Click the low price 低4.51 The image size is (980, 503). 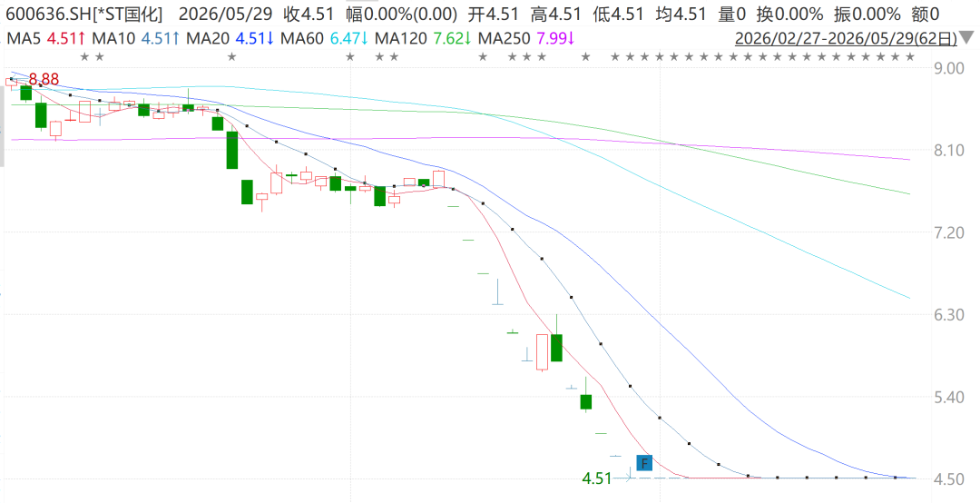pos(618,14)
